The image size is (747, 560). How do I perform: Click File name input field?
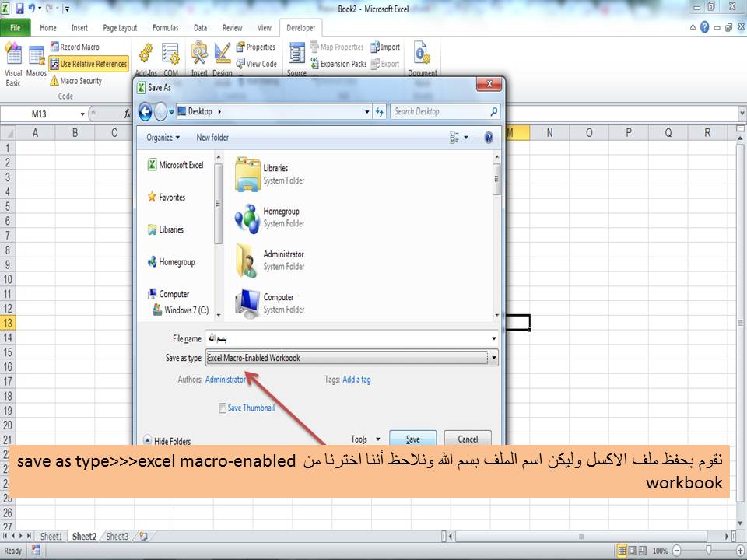[x=348, y=338]
